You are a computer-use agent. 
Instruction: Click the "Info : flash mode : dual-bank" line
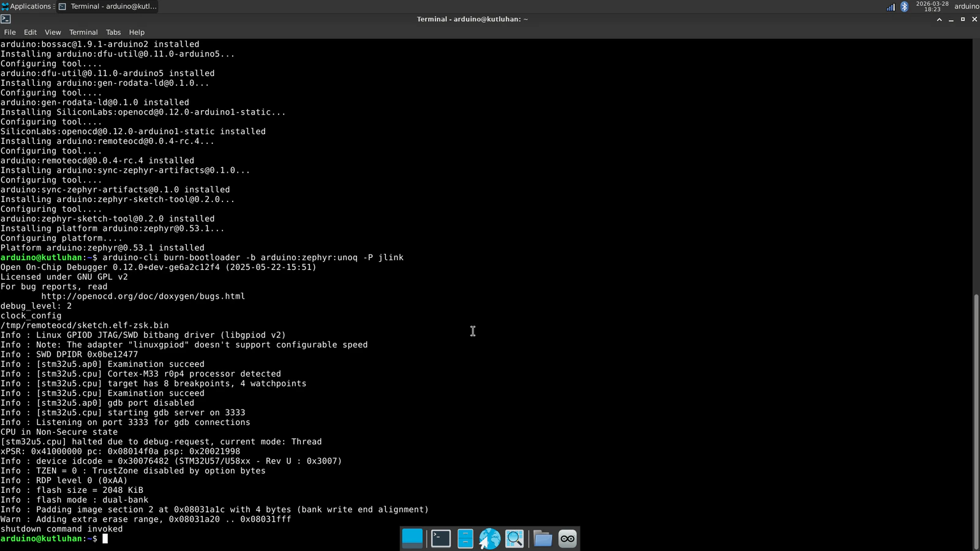click(74, 500)
